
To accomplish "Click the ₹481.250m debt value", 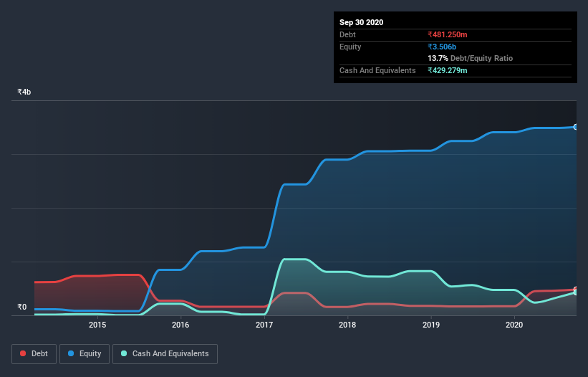I will coord(448,34).
